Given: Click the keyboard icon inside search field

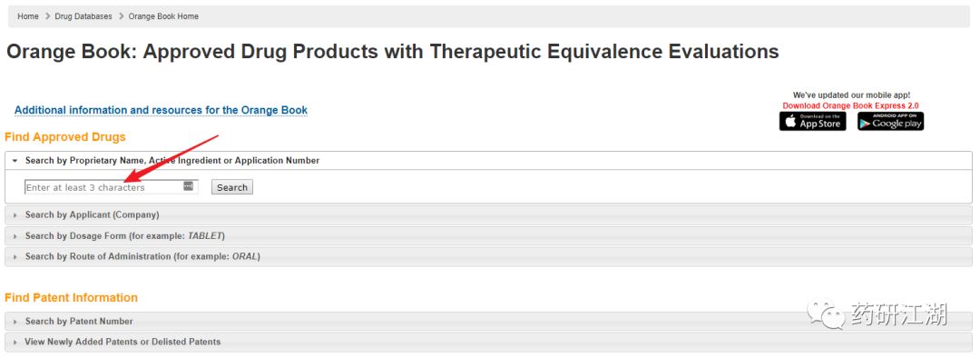Looking at the screenshot, I should click(x=188, y=186).
